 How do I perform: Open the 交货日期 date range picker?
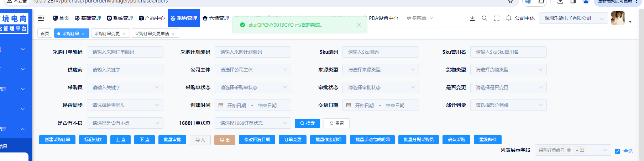(381, 105)
